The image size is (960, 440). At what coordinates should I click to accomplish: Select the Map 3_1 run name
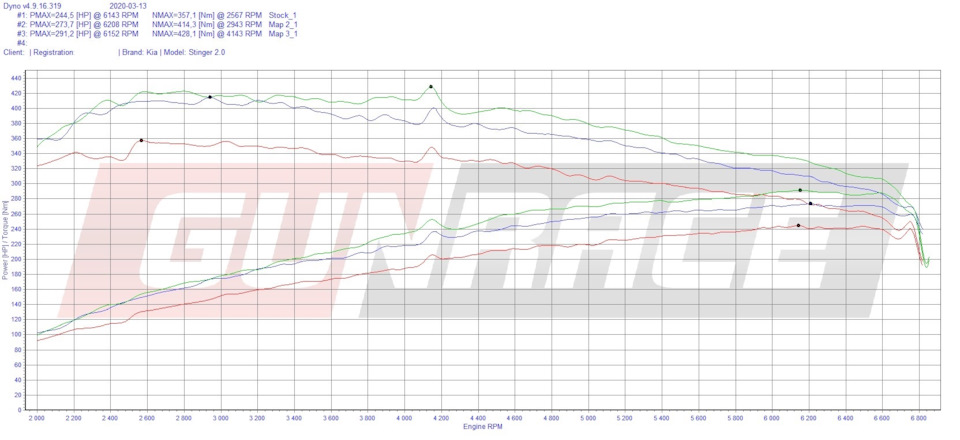click(283, 34)
